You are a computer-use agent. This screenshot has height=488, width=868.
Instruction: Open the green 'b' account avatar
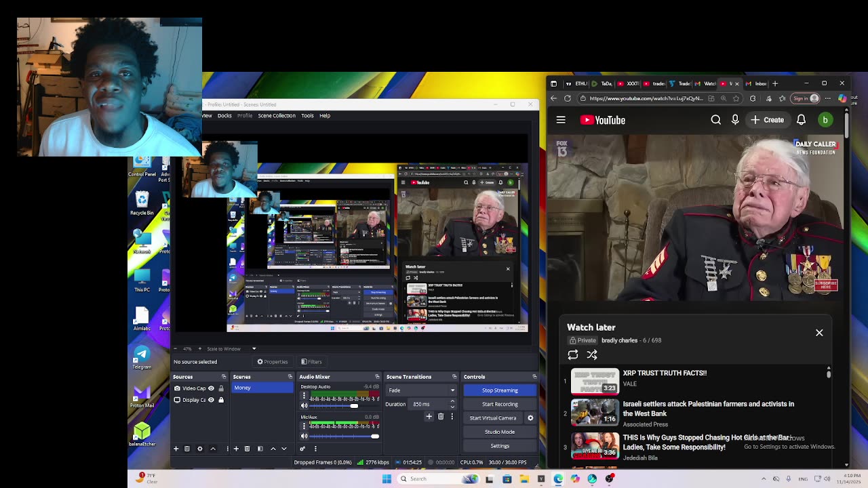(x=825, y=120)
